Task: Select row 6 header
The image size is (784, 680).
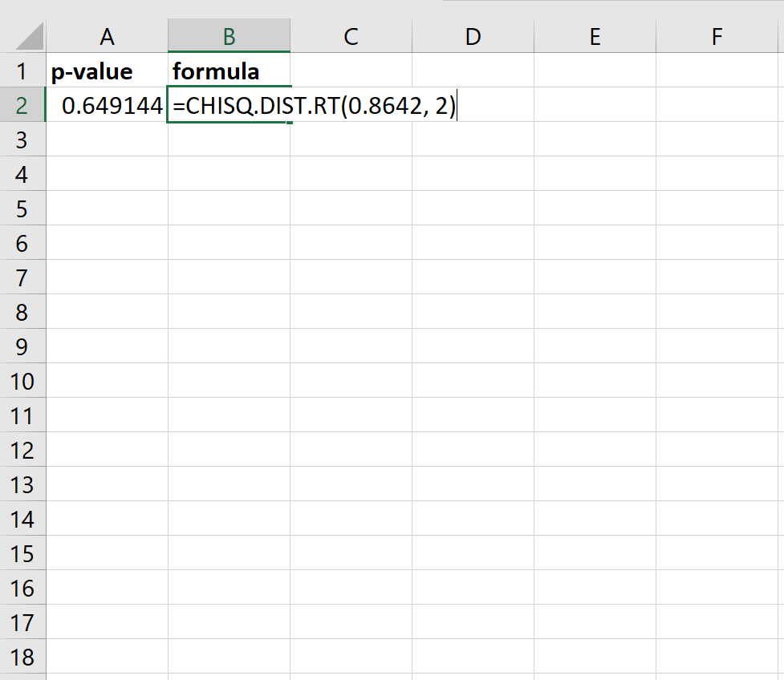Action: click(x=22, y=243)
